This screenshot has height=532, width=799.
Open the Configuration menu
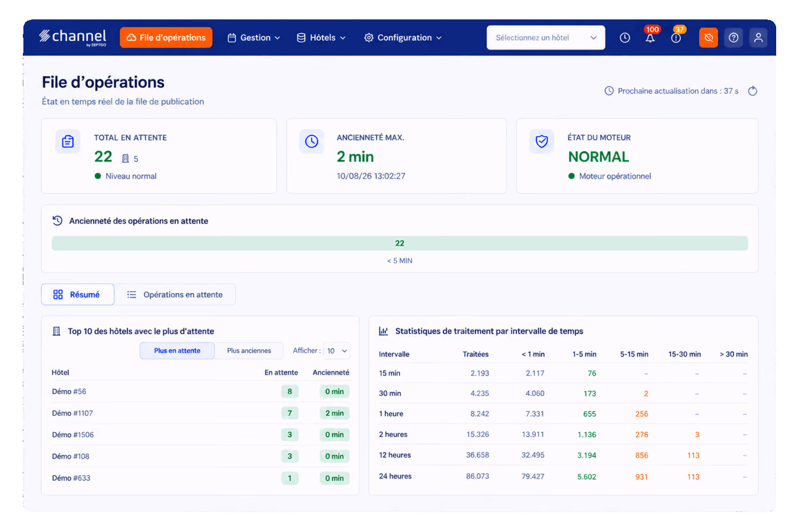click(403, 38)
